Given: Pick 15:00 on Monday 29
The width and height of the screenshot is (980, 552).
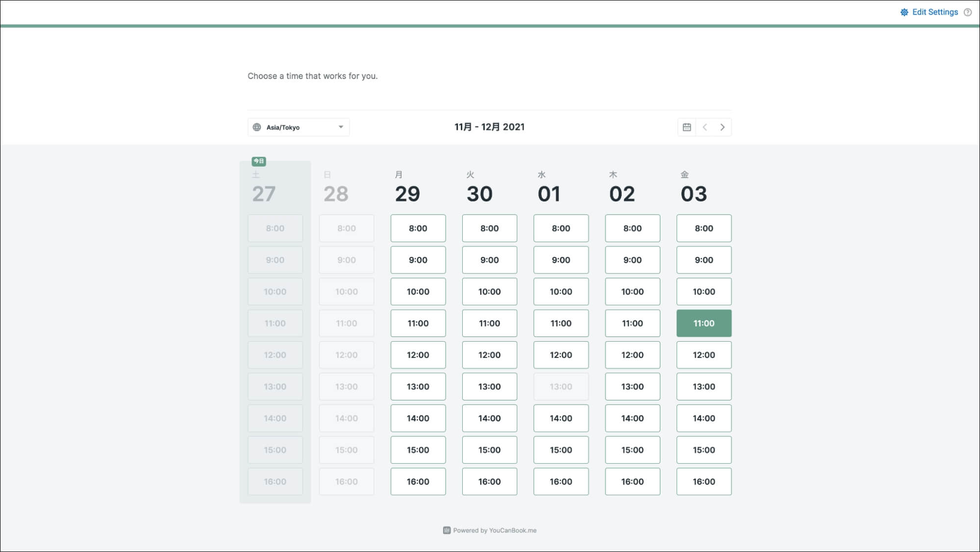Looking at the screenshot, I should [x=418, y=450].
